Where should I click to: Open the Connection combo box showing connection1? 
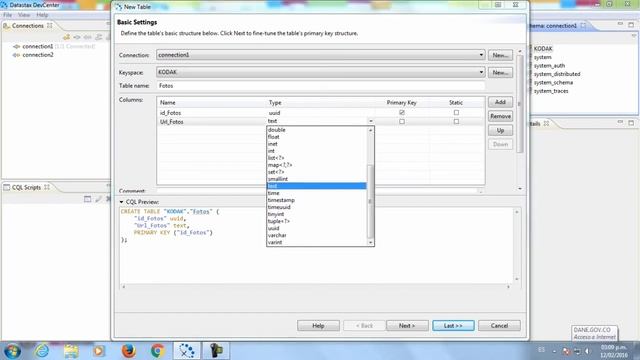tap(320, 55)
